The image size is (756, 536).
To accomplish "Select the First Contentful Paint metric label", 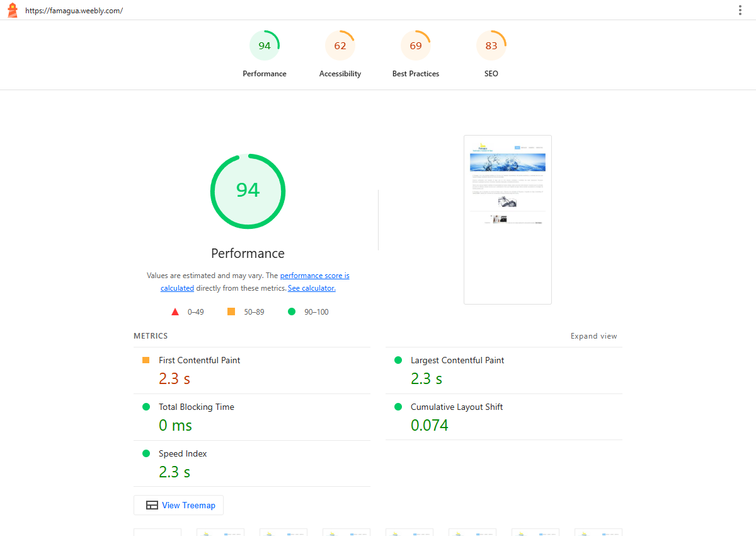I will 200,360.
